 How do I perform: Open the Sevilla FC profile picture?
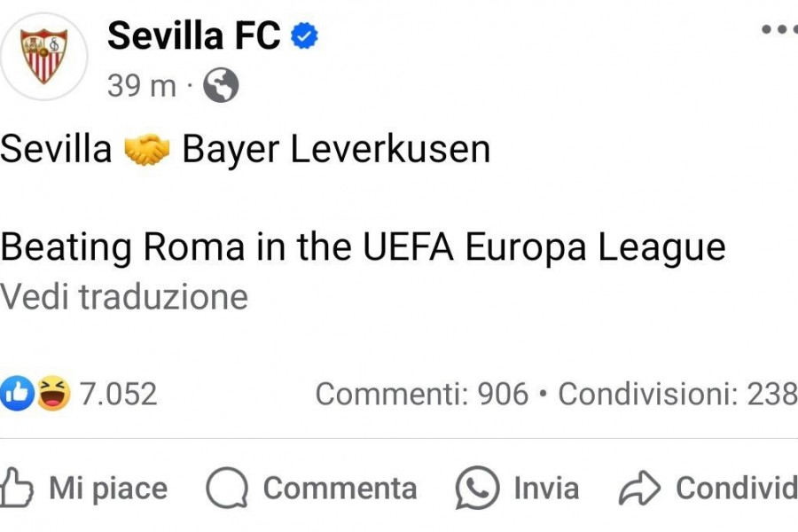point(44,56)
